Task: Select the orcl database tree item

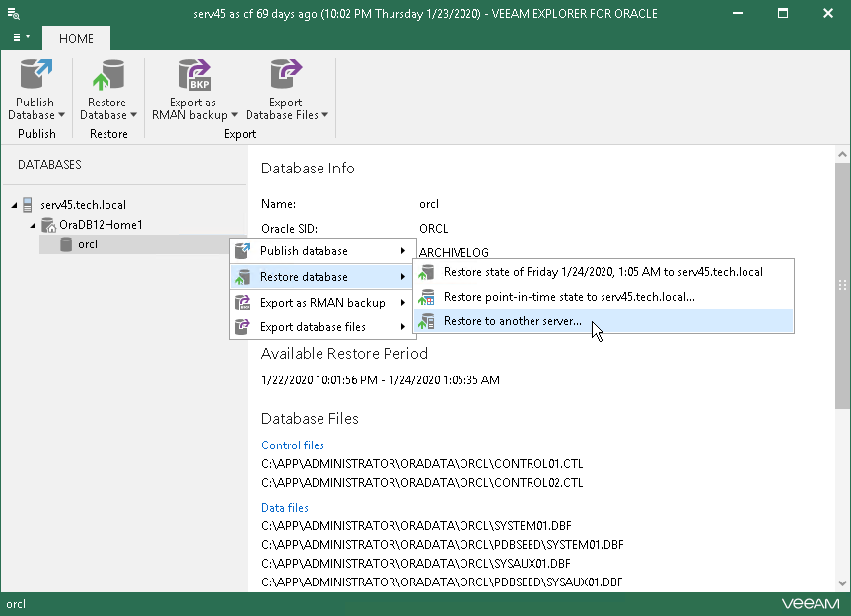Action: [x=88, y=244]
